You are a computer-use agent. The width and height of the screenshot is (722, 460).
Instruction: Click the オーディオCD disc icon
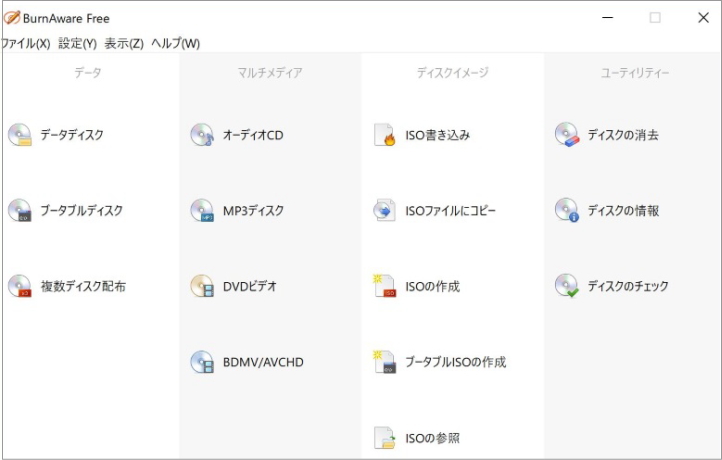202,135
